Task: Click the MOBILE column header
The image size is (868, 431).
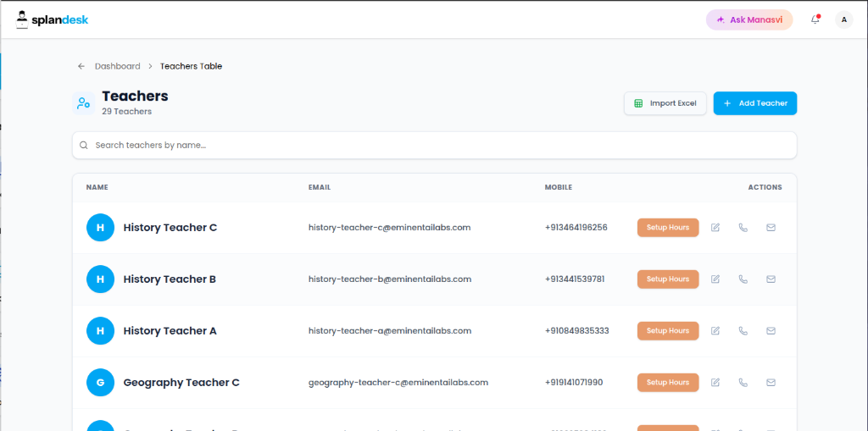Action: click(558, 188)
